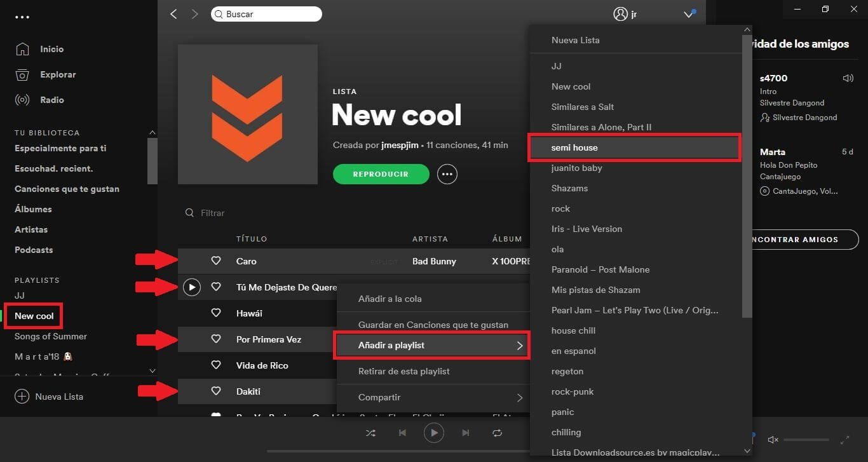Screen dimensions: 868x462
Task: Select New cool playlist in sidebar
Action: pos(34,316)
